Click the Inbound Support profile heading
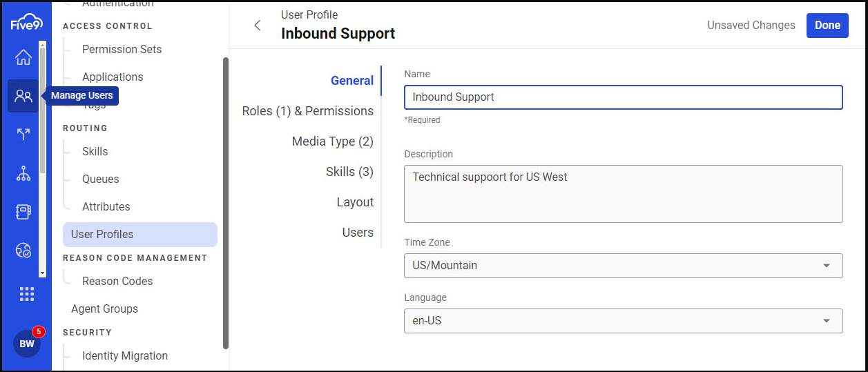 tap(338, 34)
